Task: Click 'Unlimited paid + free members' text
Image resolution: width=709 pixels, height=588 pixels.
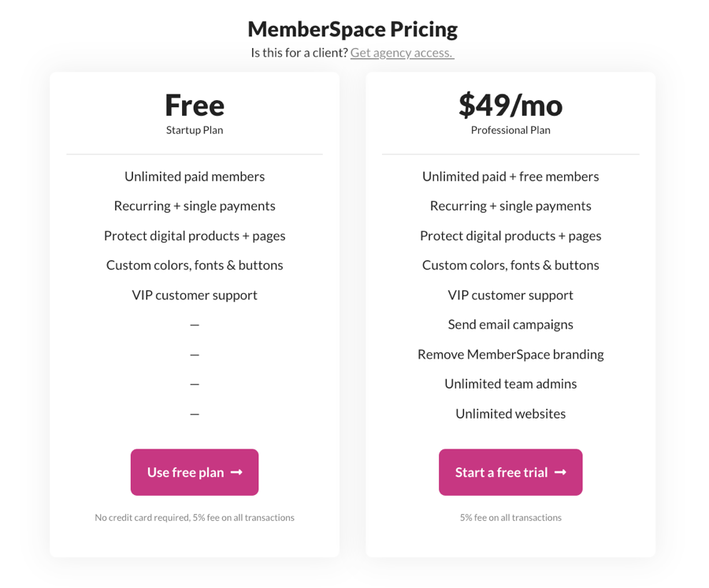Action: coord(510,177)
